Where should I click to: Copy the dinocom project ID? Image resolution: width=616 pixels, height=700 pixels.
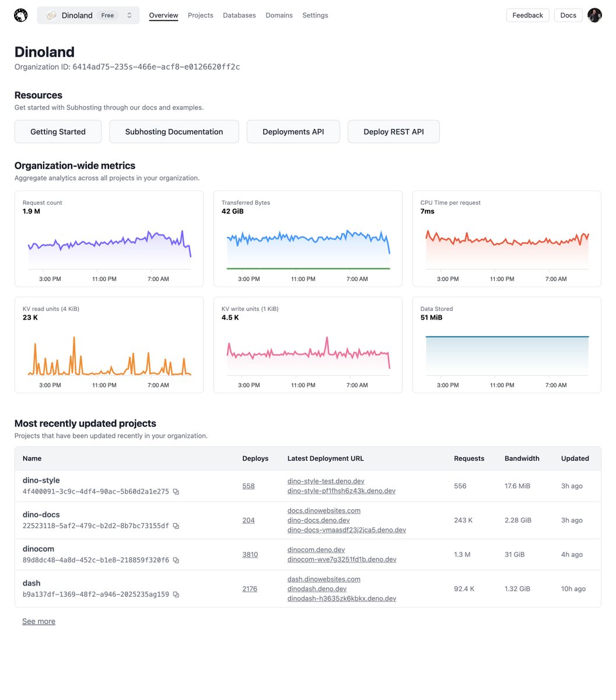176,561
